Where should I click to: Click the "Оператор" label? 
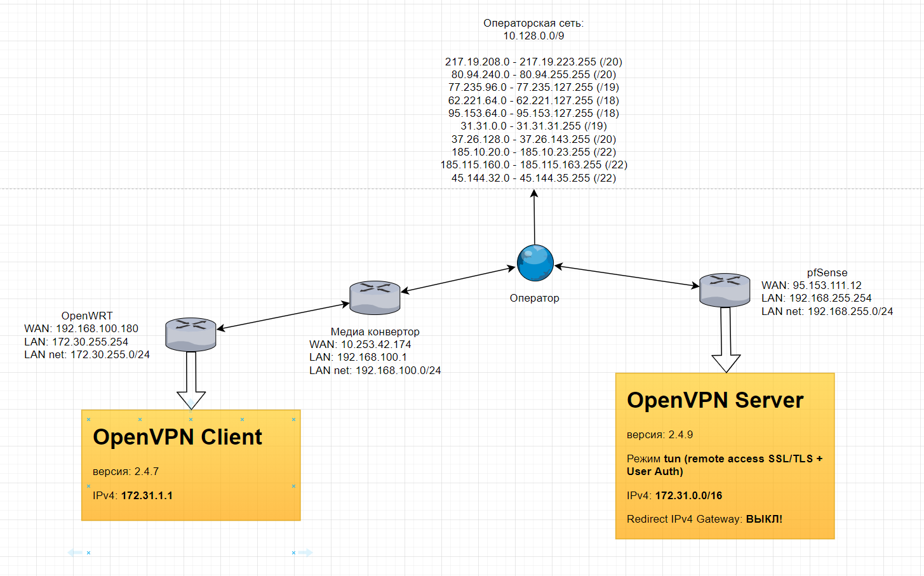tap(535, 298)
